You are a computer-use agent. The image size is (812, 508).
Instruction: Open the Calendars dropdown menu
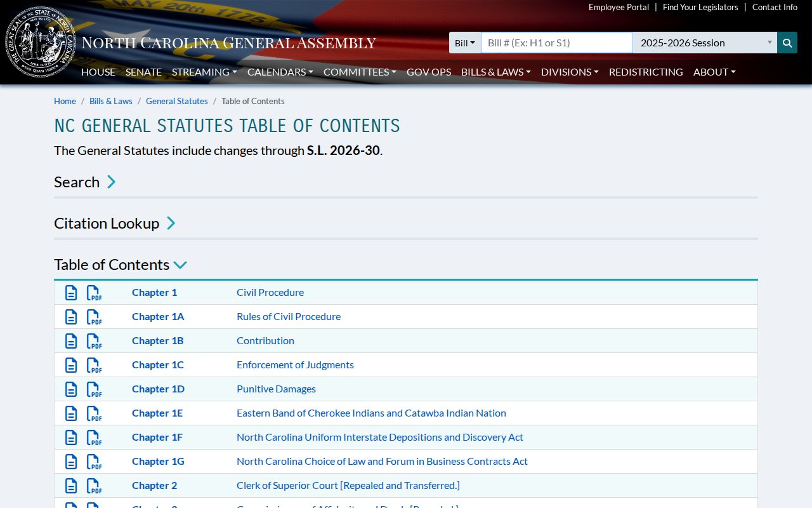click(x=280, y=72)
